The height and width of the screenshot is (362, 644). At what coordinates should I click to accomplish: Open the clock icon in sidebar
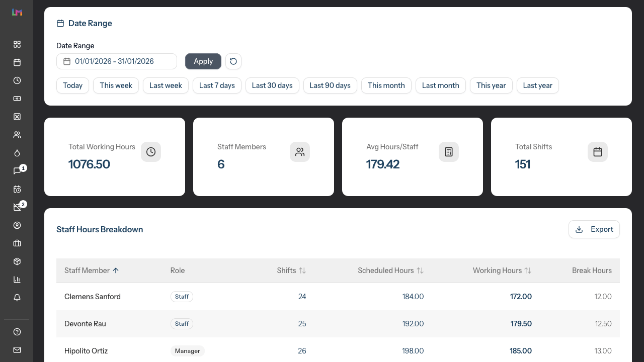(17, 80)
